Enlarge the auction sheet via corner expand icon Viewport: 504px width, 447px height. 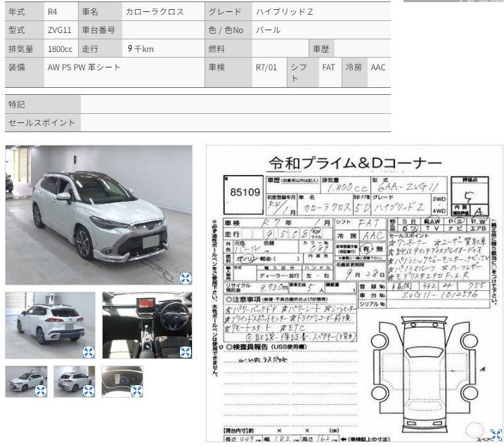496,435
